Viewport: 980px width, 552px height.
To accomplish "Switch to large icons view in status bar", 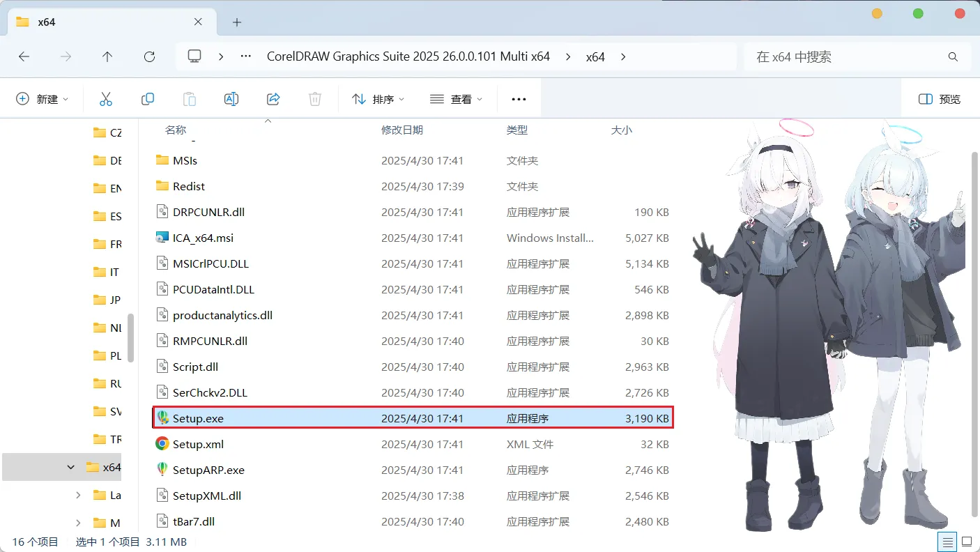I will (x=967, y=541).
